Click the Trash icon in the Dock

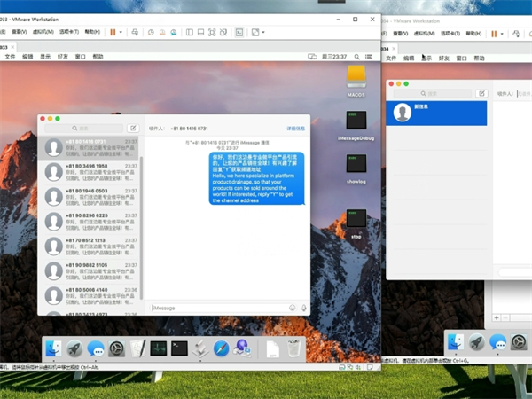[x=293, y=348]
